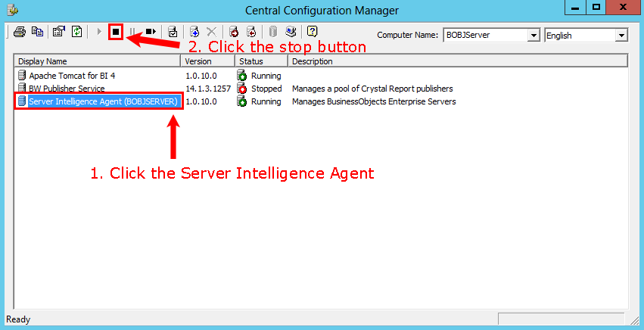Open the Manage Servers icon
Viewport: 644px width, 330px height.
point(173,32)
